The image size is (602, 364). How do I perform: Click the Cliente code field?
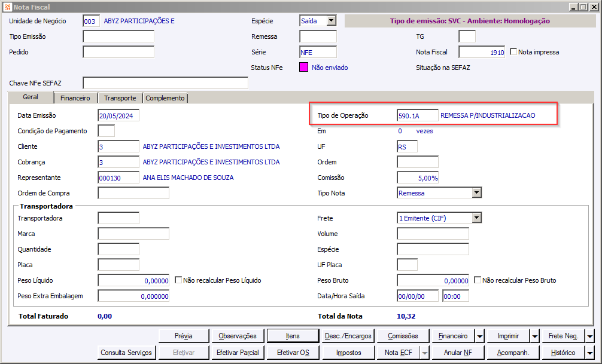click(118, 146)
